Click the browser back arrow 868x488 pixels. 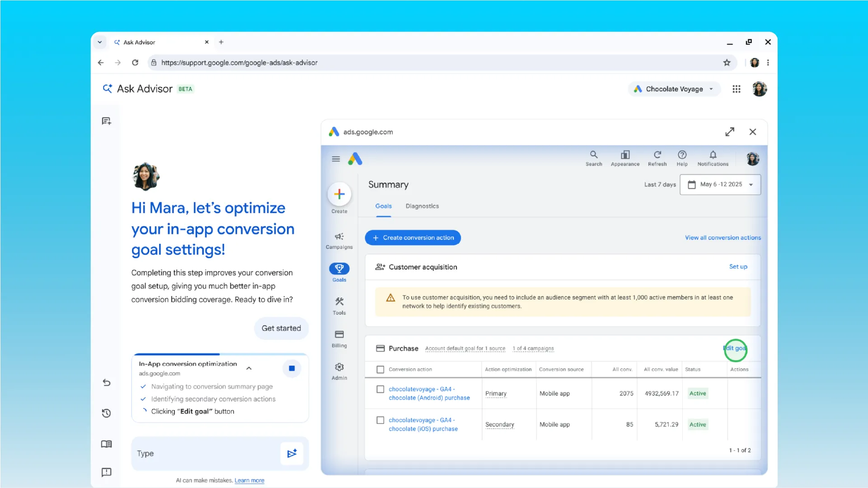(101, 63)
